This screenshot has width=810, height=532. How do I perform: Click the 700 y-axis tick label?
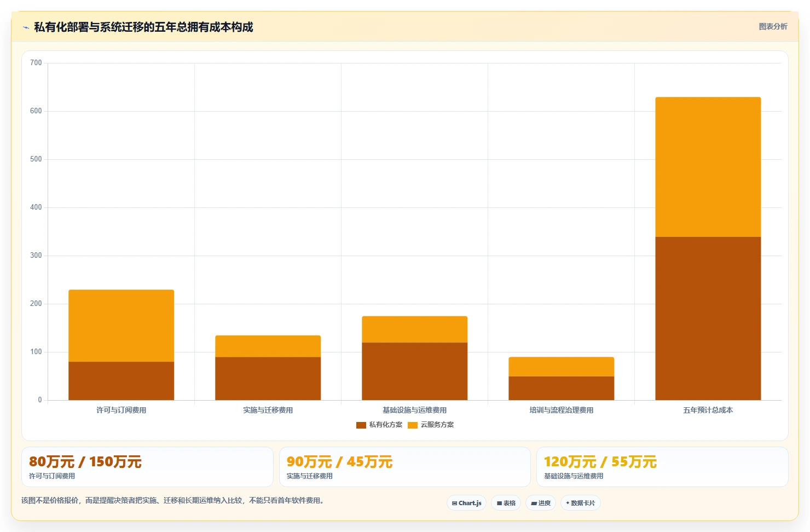[x=36, y=63]
